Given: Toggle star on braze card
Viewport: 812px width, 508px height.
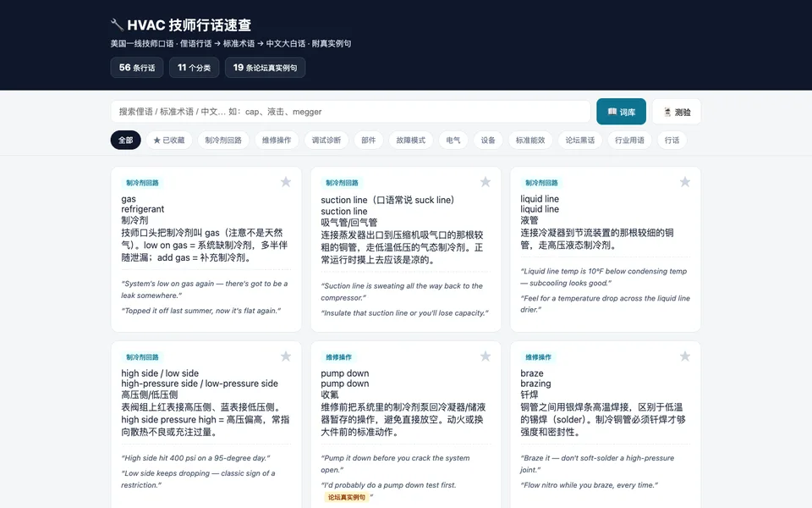Looking at the screenshot, I should (684, 356).
